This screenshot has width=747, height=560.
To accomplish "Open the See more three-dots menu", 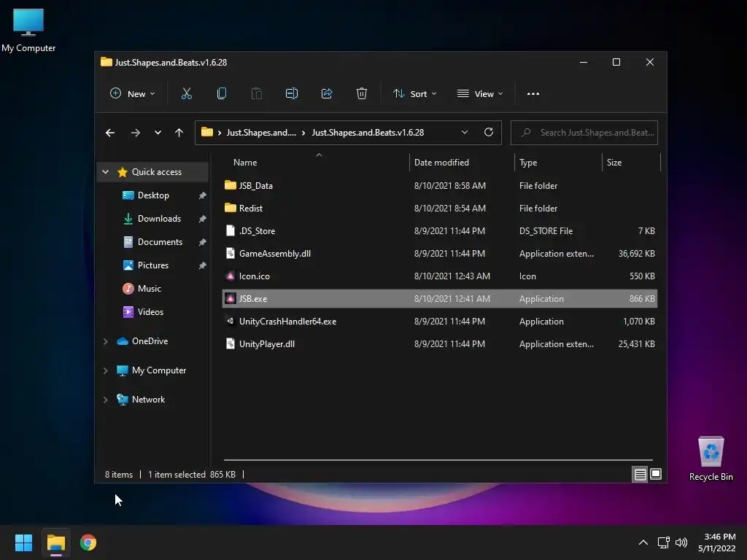I will click(533, 94).
